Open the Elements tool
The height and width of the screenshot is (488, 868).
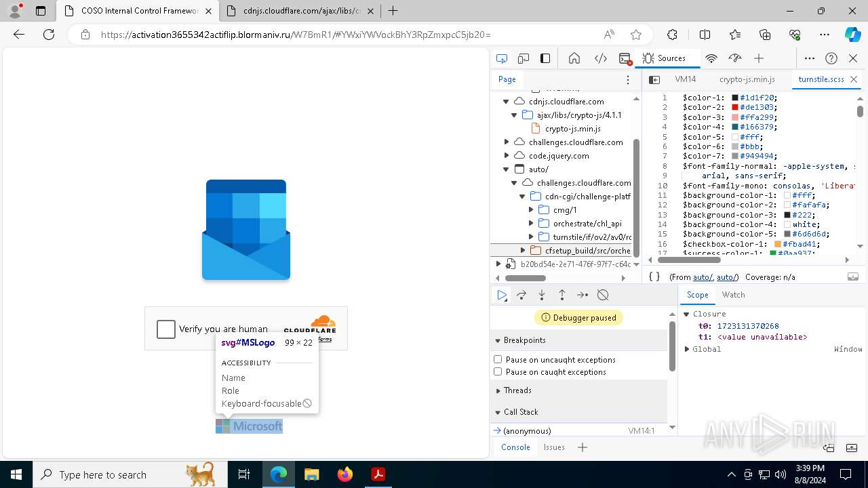pos(601,58)
